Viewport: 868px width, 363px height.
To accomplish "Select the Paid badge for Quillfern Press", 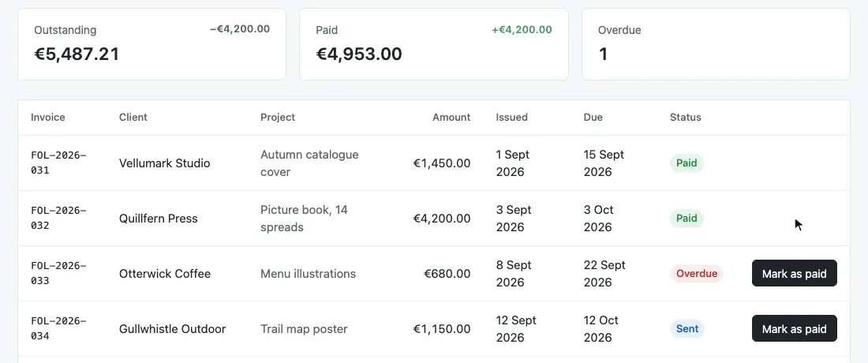I will point(687,219).
